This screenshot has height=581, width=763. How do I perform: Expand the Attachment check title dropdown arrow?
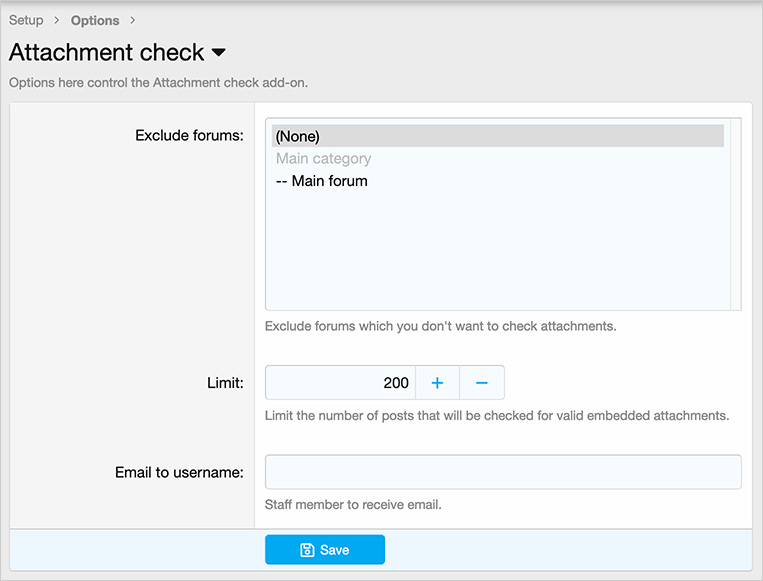[x=219, y=52]
